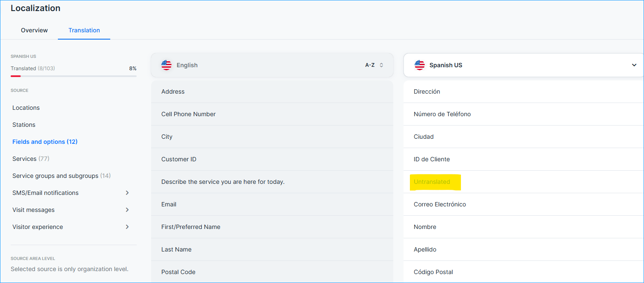Edit the Dirección translation field
The height and width of the screenshot is (283, 644).
(x=427, y=91)
